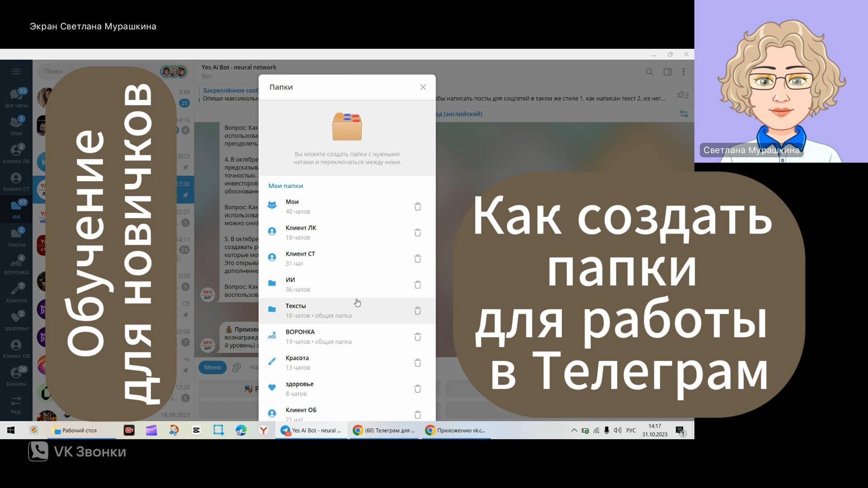
Task: Select the ВОРОНКА shared folder icon
Action: [272, 336]
